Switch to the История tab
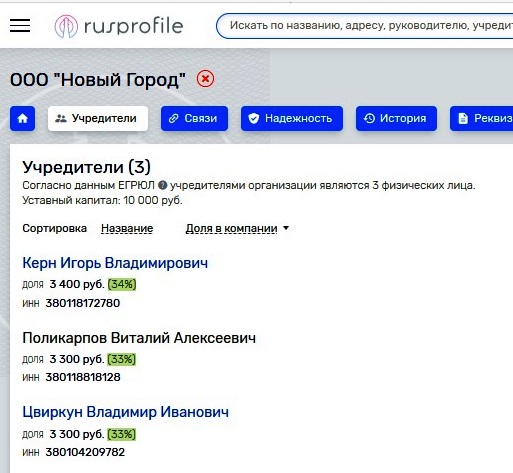513x473 pixels. click(x=396, y=118)
